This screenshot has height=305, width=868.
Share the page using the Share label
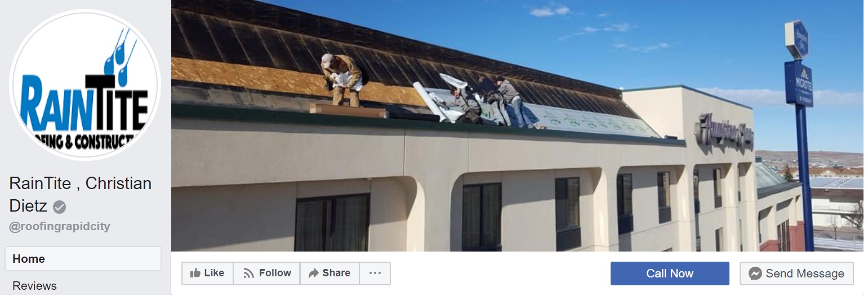(x=336, y=273)
